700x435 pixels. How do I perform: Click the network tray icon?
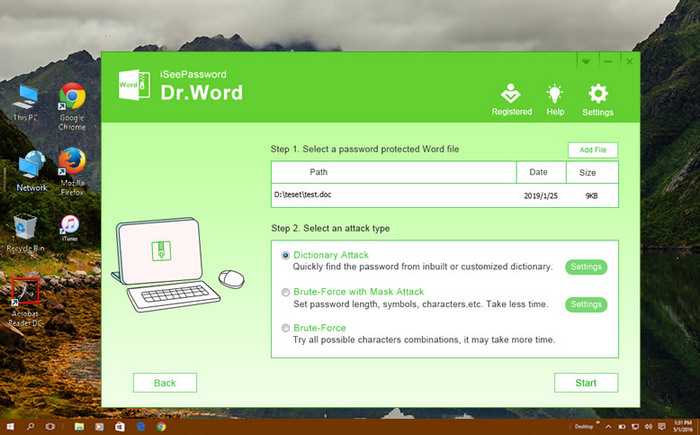[x=635, y=427]
